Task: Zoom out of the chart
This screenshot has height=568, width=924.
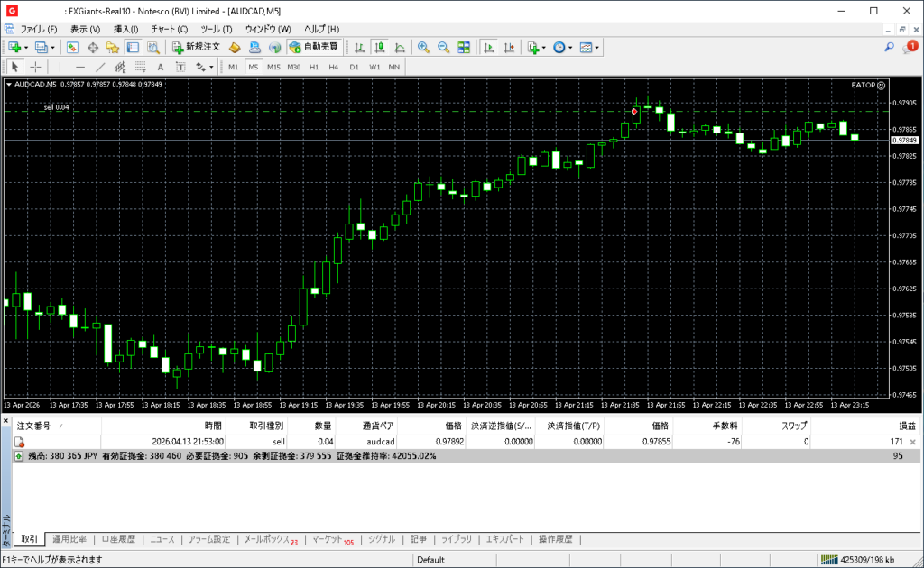Action: pos(443,47)
